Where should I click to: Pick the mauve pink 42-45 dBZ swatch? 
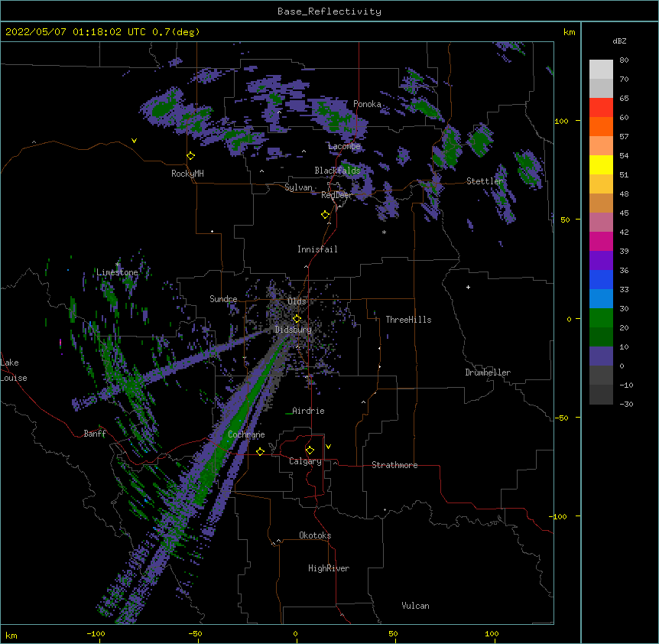601,223
